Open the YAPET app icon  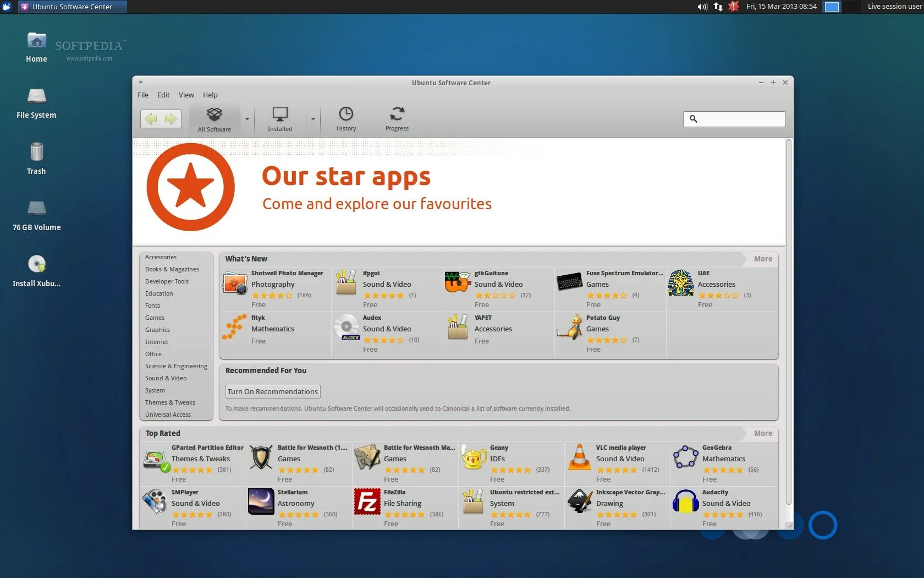click(x=458, y=327)
